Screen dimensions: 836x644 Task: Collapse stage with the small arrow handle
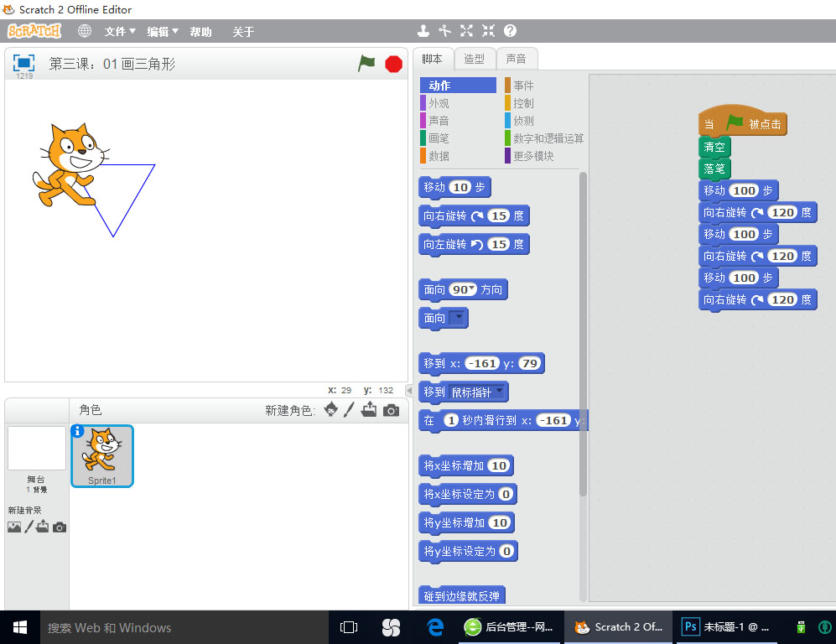coord(409,390)
